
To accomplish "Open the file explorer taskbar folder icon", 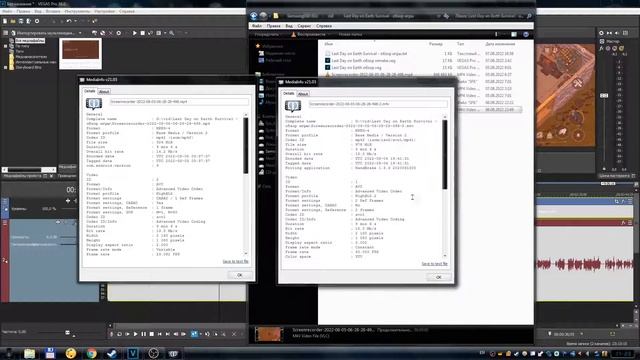I will 29,353.
